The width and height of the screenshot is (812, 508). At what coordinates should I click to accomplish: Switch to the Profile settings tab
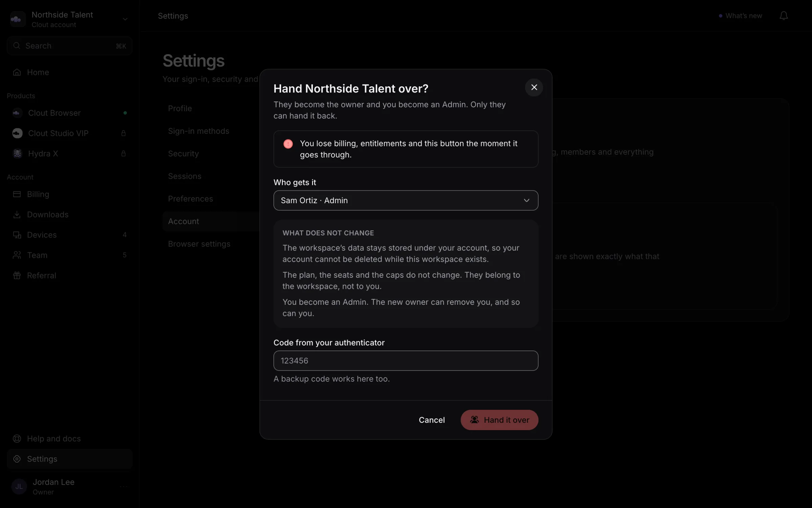point(180,108)
